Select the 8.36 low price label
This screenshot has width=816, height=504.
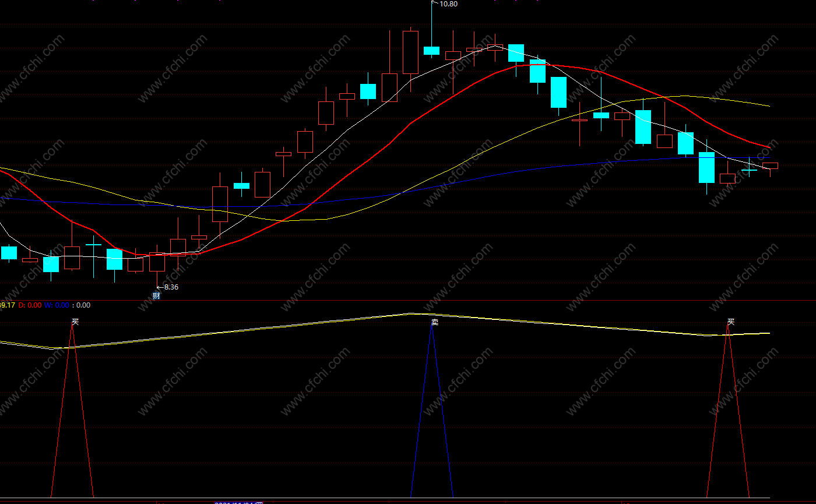(171, 287)
